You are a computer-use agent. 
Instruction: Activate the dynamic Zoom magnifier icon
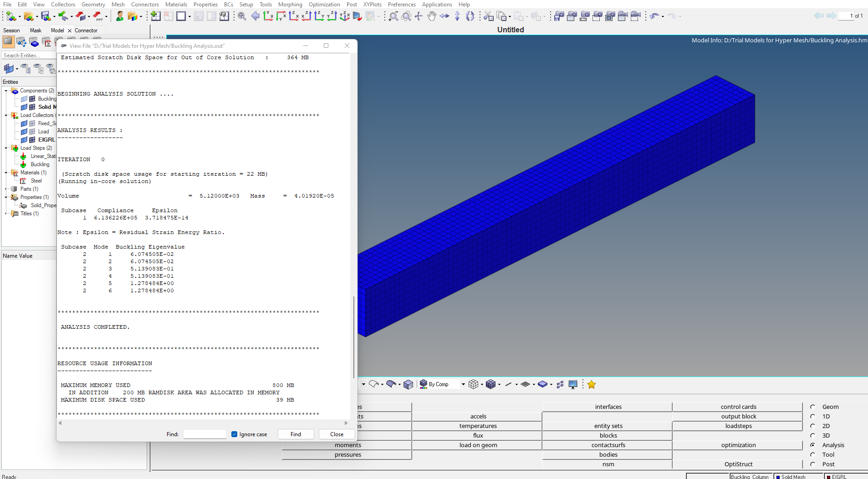click(x=406, y=16)
